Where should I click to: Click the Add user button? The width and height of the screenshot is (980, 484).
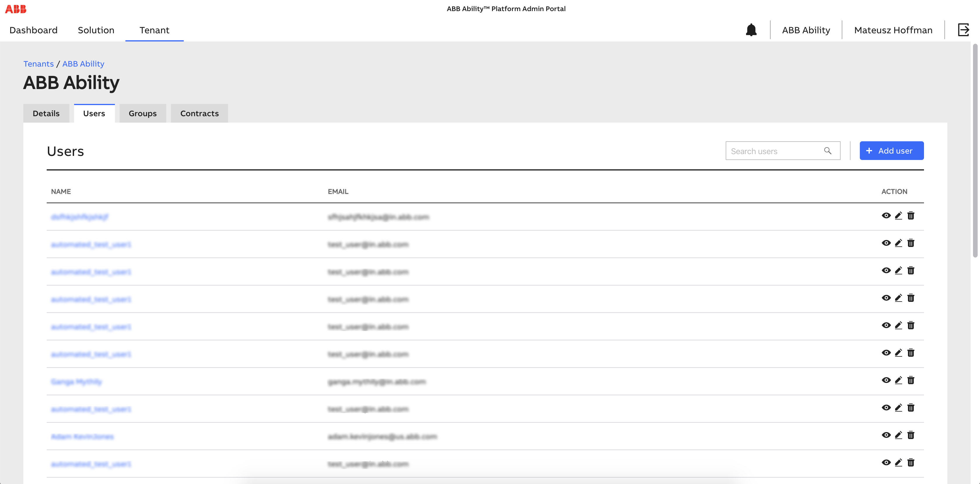pyautogui.click(x=891, y=151)
